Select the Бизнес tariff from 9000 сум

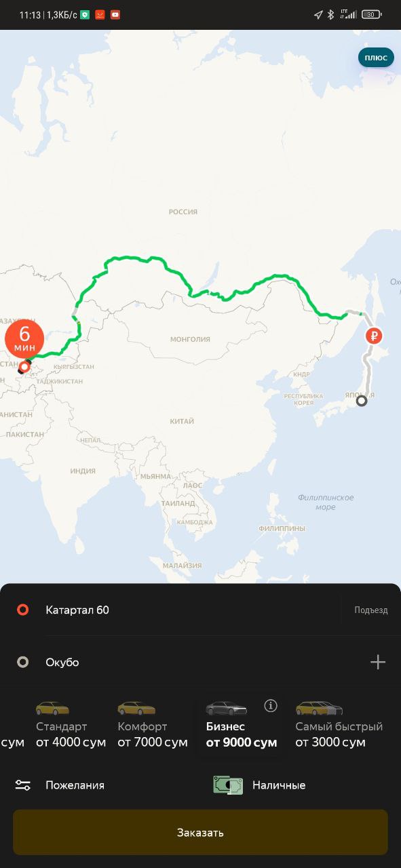(x=242, y=726)
